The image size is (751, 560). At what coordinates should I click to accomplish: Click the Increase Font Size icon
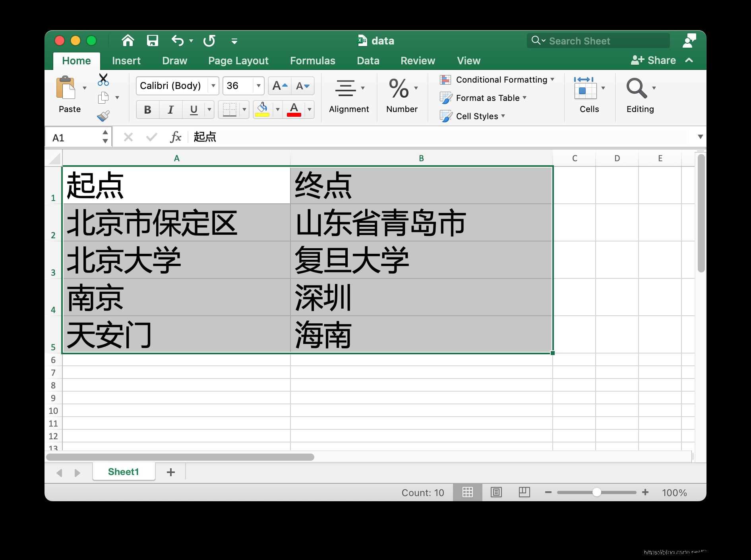click(279, 85)
